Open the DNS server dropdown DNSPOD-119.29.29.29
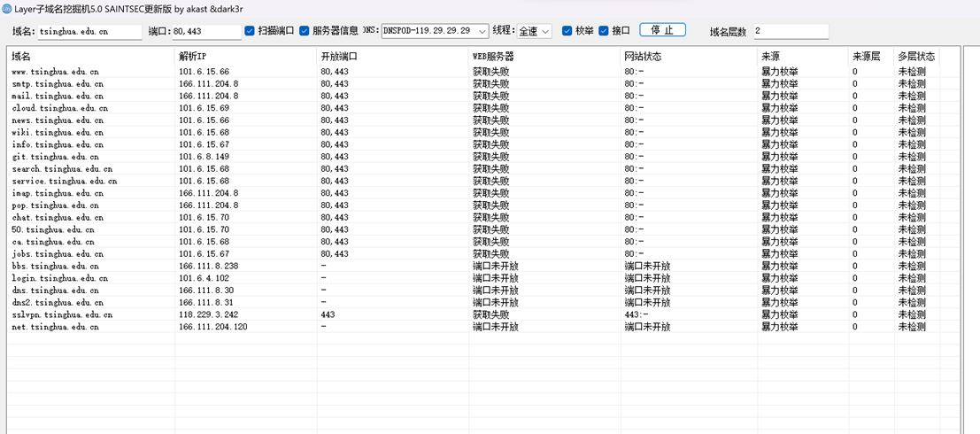Viewport: 980px width, 434px height. tap(435, 31)
